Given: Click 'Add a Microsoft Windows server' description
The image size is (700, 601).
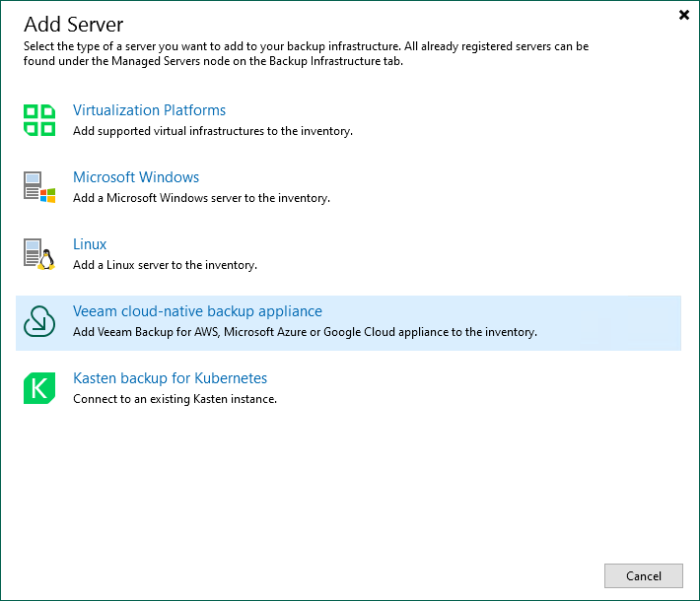Looking at the screenshot, I should tap(201, 198).
